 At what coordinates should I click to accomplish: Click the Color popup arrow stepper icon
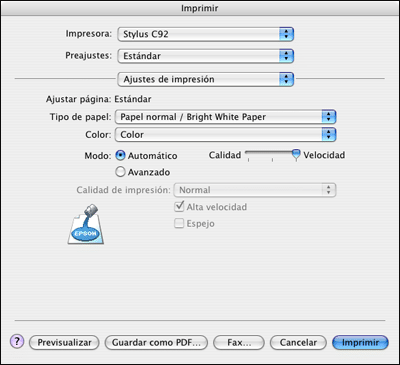[x=329, y=134]
